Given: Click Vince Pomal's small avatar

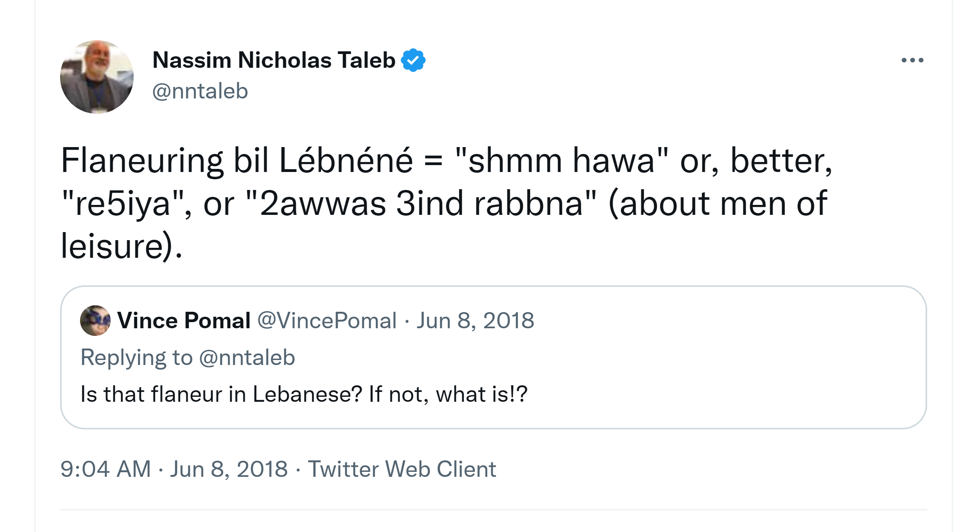Looking at the screenshot, I should [95, 321].
